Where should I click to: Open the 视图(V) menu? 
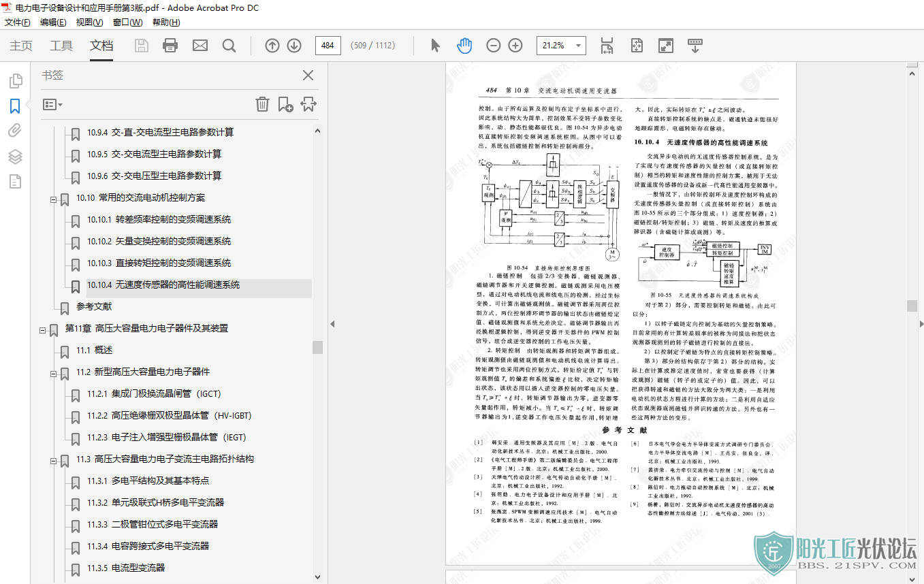point(89,22)
